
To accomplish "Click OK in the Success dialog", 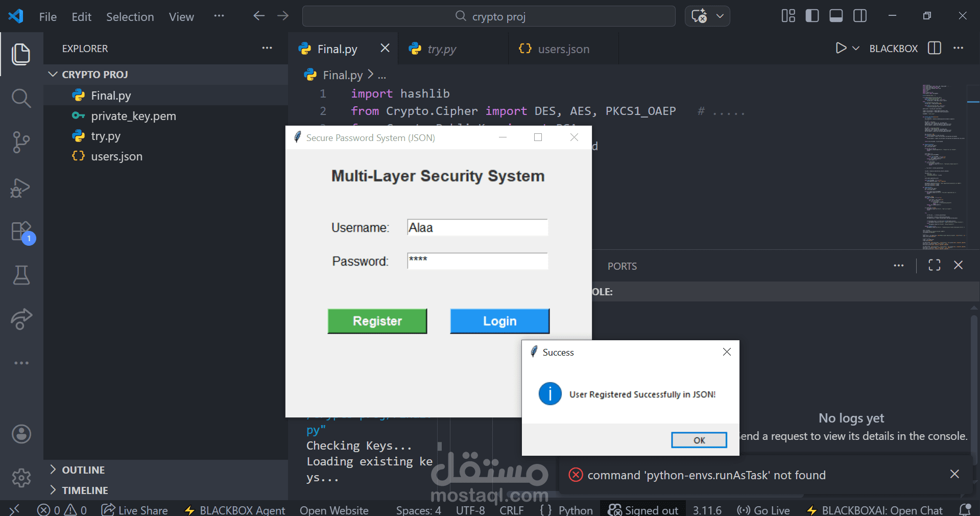I will (698, 440).
